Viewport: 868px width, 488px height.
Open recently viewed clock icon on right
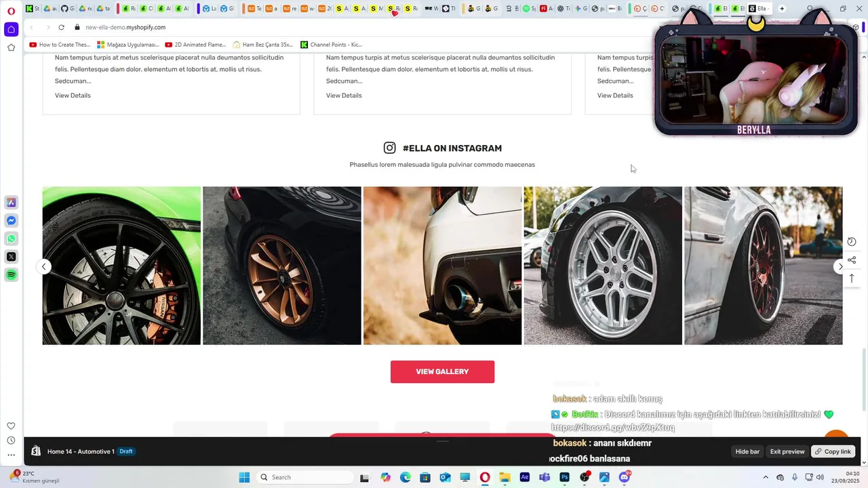coord(852,242)
